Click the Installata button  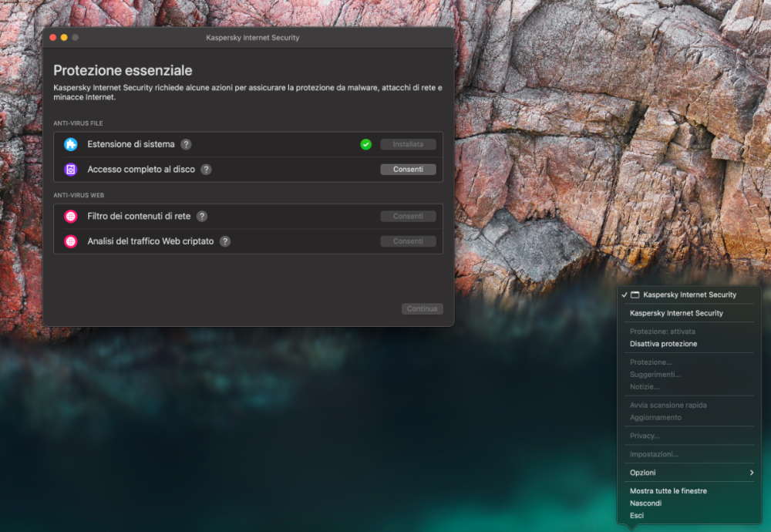coord(408,144)
